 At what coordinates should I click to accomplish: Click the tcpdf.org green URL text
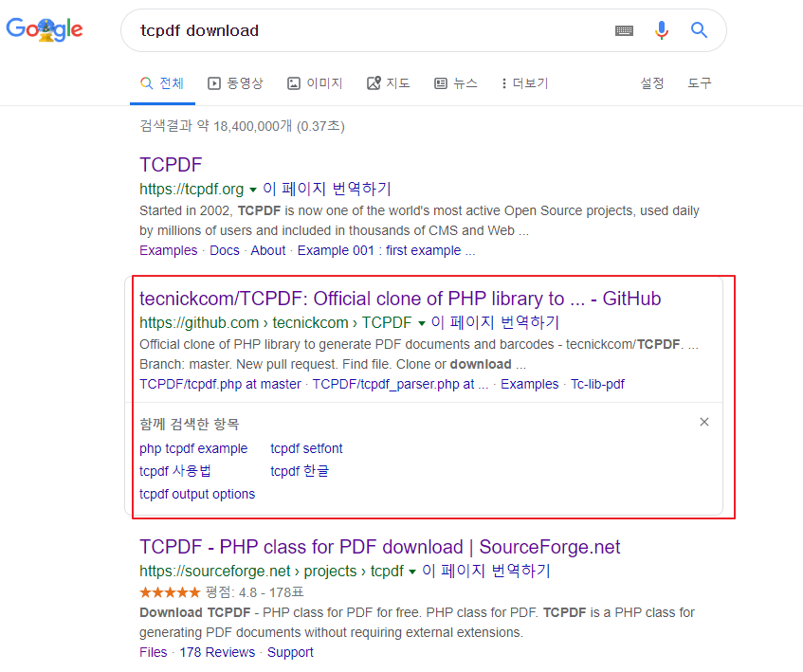coord(192,189)
